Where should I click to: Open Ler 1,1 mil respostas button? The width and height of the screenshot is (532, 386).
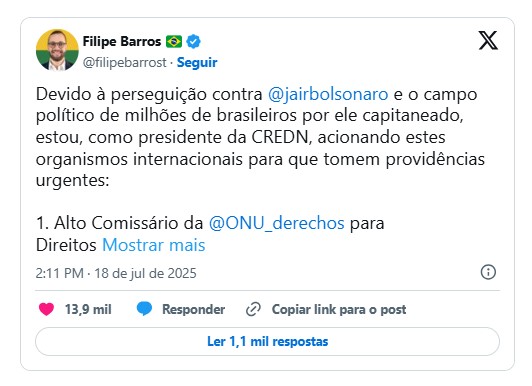(x=267, y=342)
